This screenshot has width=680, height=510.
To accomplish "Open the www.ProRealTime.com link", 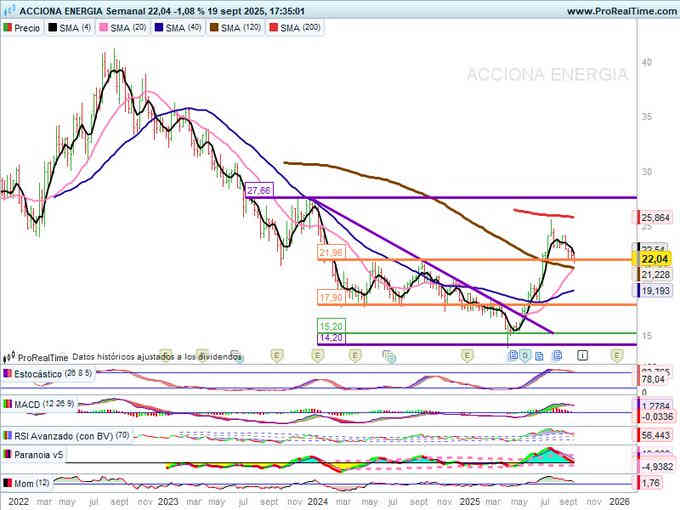I will point(621,11).
